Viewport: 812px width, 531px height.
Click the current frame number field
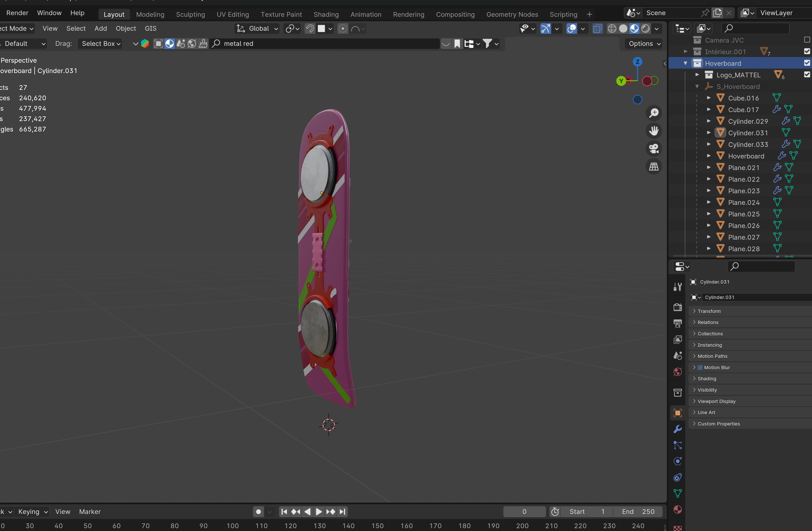point(524,512)
